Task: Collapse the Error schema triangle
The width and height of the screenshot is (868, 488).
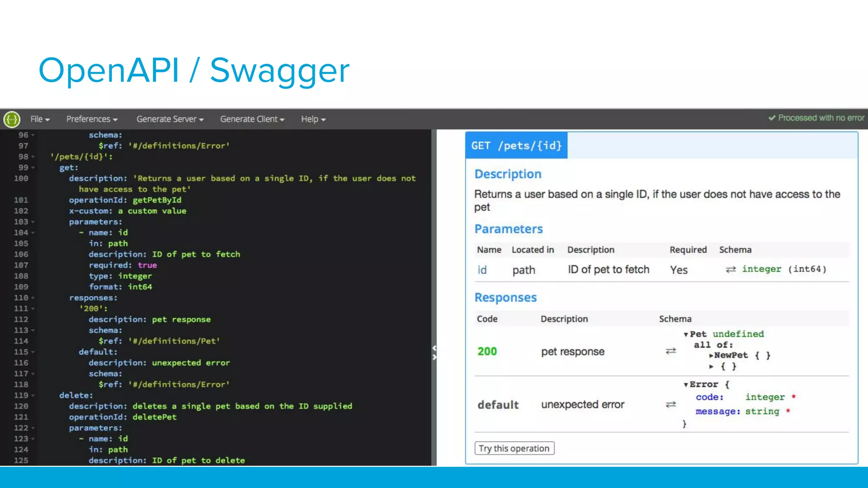Action: 686,385
